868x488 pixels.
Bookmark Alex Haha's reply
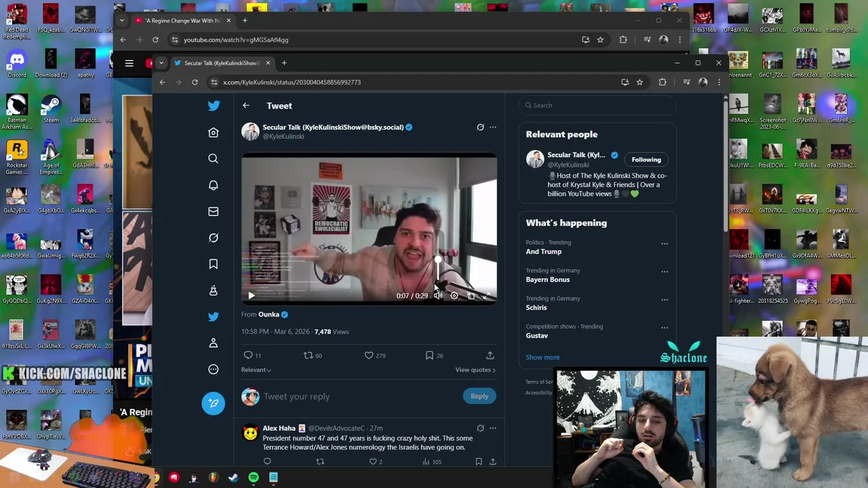click(x=479, y=462)
